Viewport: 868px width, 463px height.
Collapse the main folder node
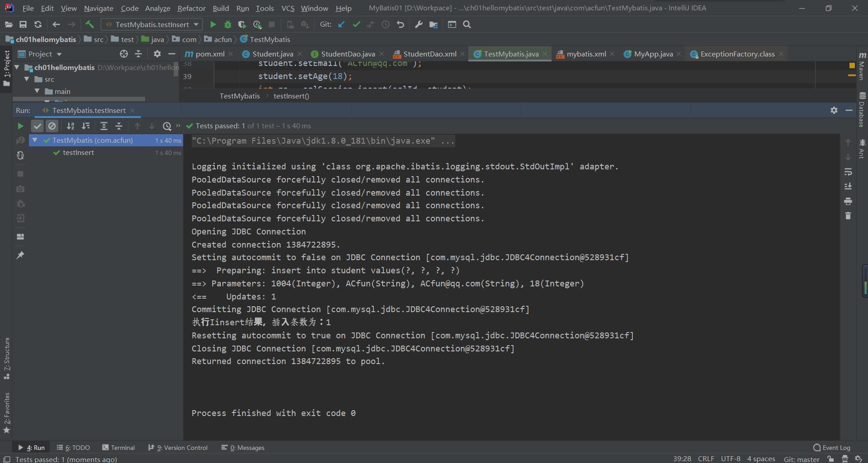37,91
